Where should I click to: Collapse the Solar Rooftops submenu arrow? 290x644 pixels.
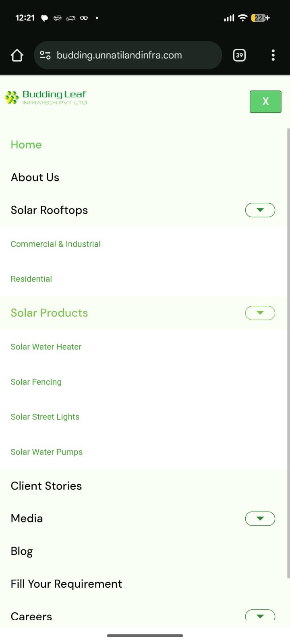260,210
